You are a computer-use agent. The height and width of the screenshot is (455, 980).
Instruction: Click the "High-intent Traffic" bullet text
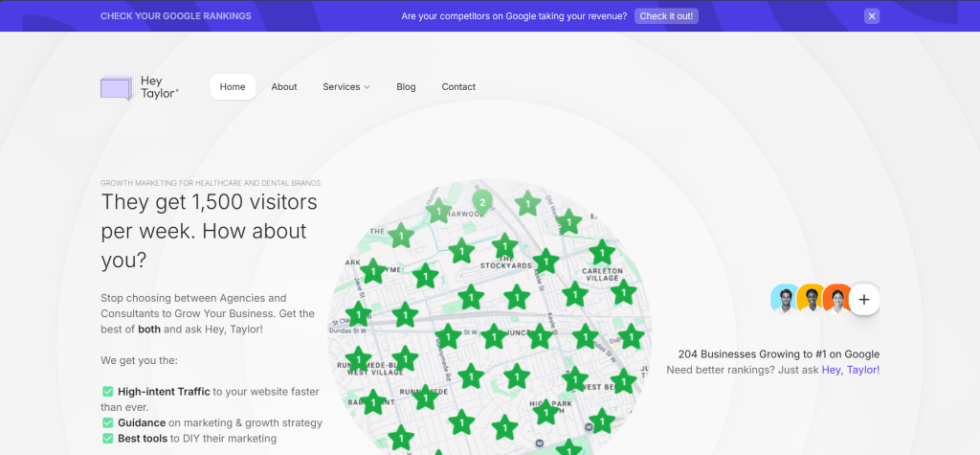click(x=164, y=392)
